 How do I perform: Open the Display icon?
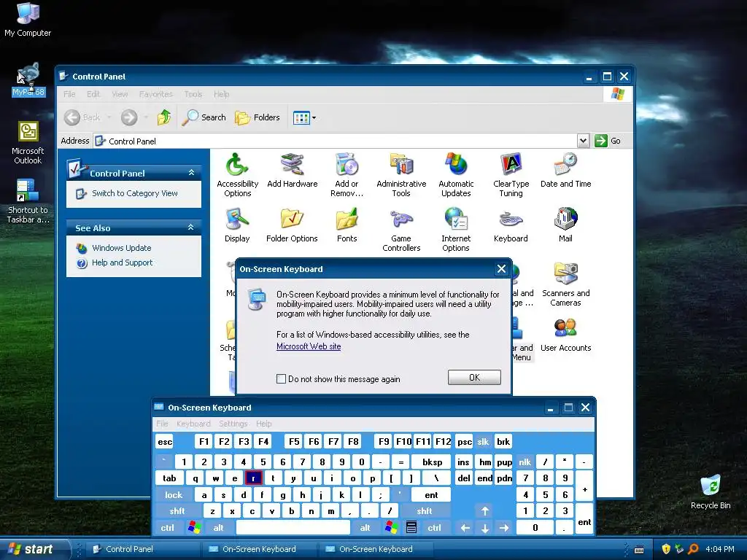pos(237,225)
